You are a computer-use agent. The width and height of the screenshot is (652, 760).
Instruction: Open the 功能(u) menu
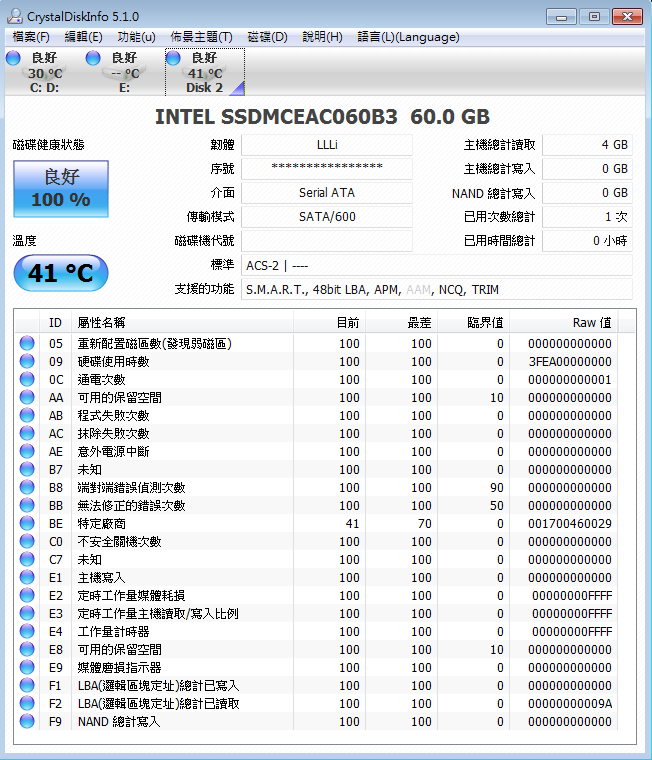137,37
